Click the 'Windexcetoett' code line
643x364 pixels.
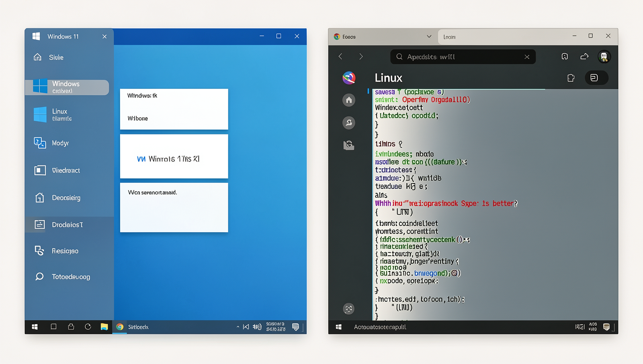(x=399, y=108)
